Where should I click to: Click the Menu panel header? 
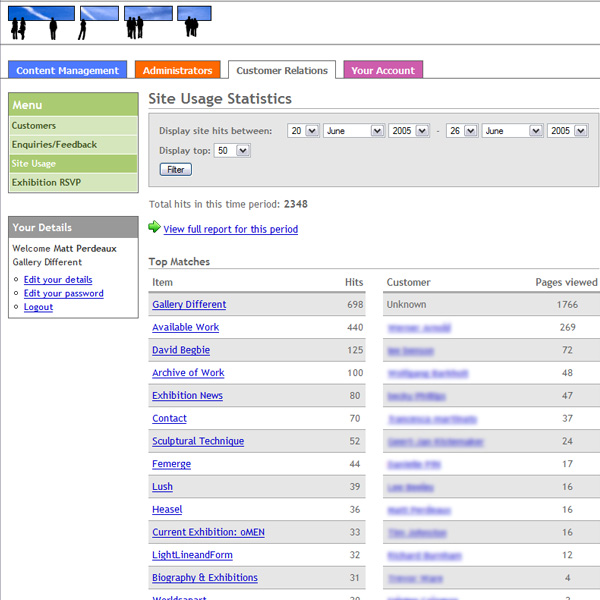tap(73, 104)
